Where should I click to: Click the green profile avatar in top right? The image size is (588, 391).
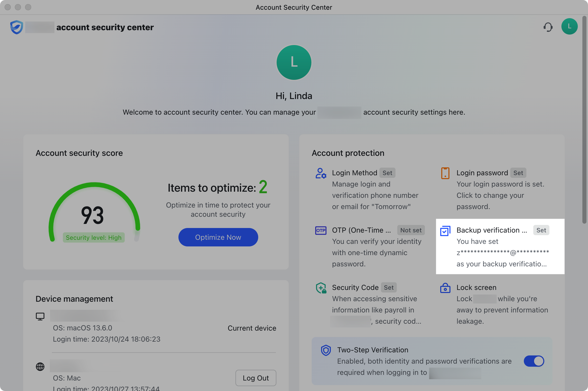569,26
